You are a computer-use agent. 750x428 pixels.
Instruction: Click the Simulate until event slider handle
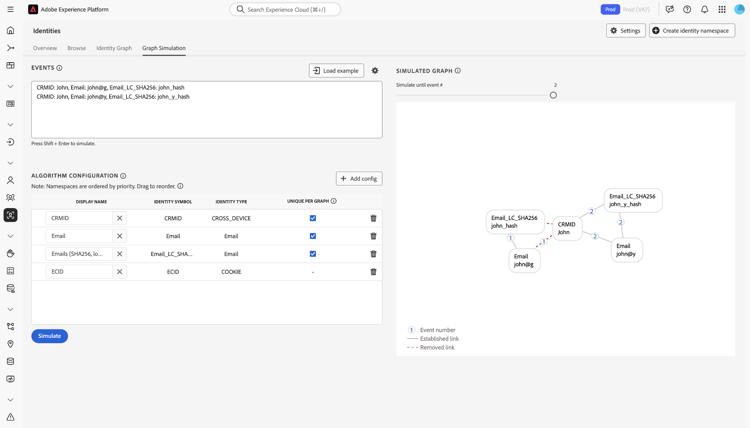pyautogui.click(x=553, y=95)
